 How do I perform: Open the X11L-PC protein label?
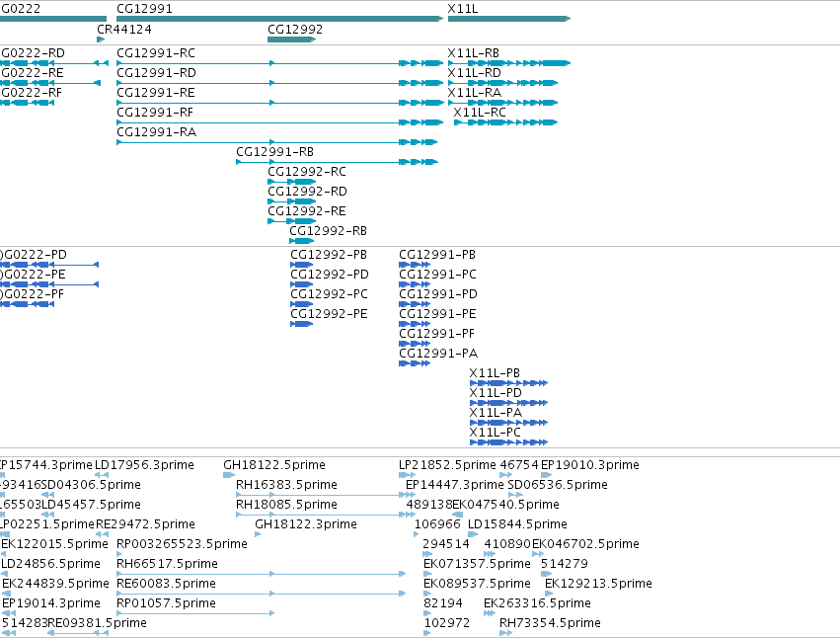(495, 434)
